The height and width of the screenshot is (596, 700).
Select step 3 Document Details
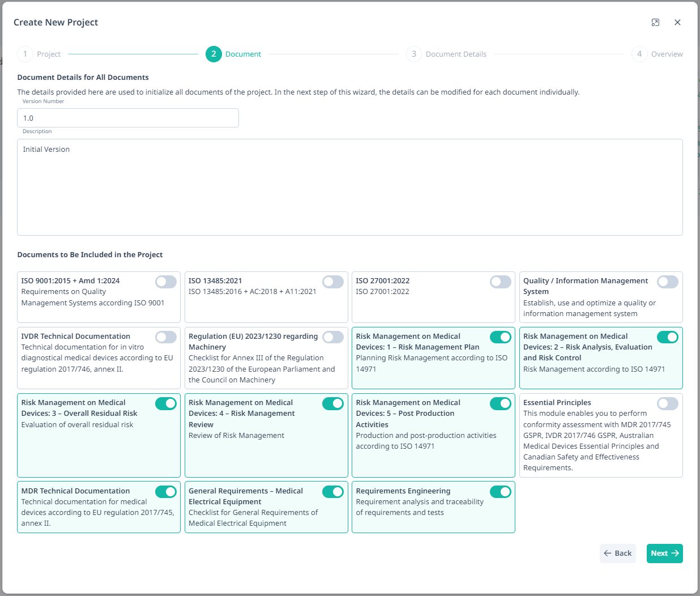(413, 54)
